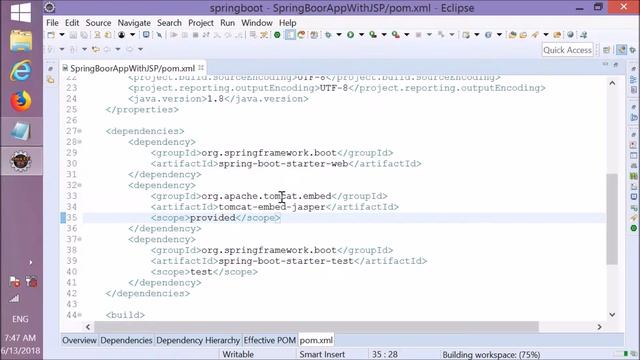Switch to the Overview tab
640x360 pixels.
click(79, 340)
